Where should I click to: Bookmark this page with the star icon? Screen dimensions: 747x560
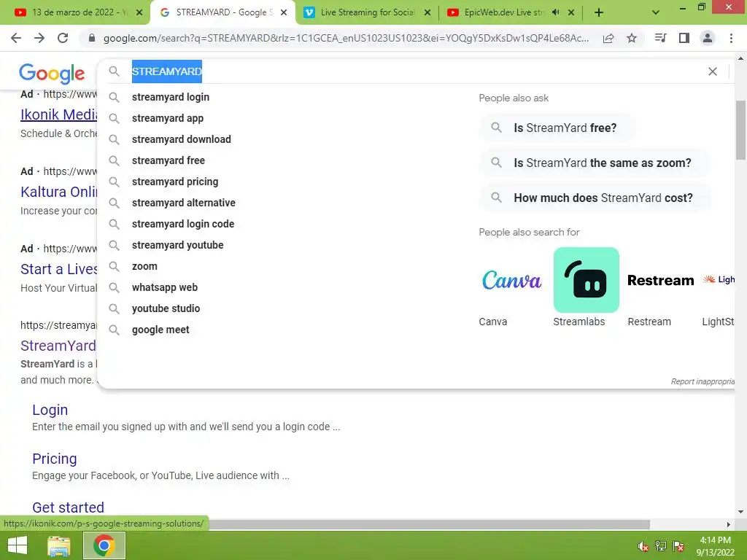coord(632,38)
